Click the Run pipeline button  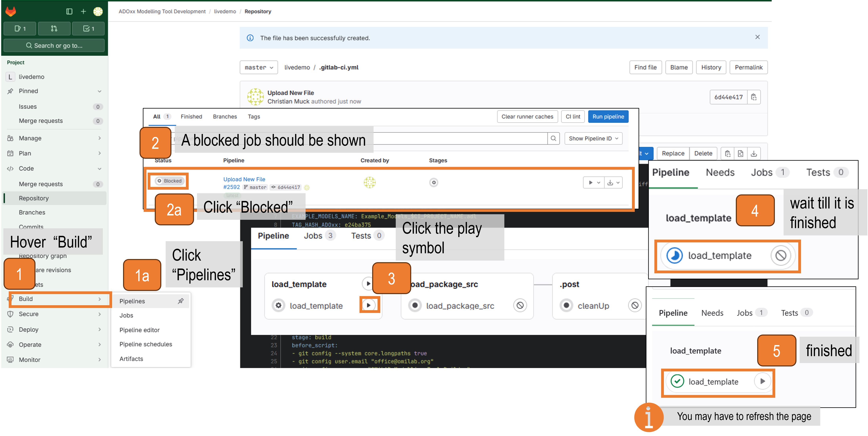[x=608, y=117]
